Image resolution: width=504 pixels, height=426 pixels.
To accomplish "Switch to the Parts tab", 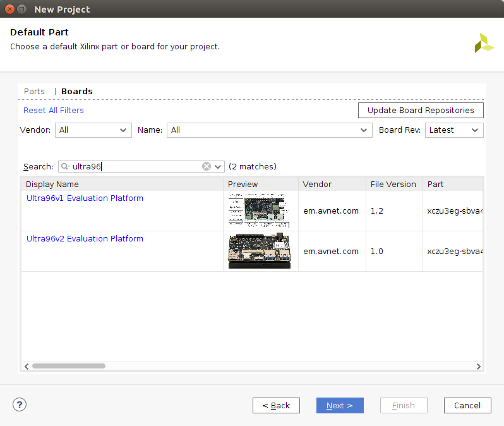I will 34,91.
